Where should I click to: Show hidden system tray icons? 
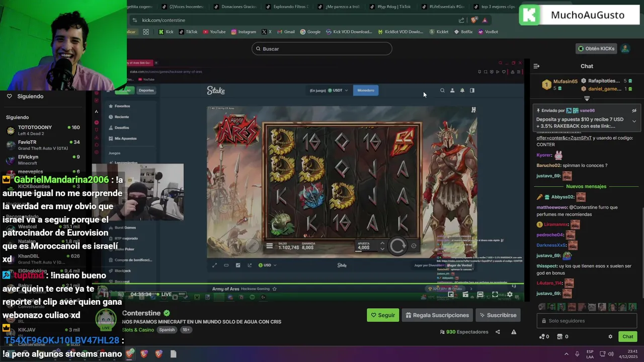pyautogui.click(x=566, y=354)
